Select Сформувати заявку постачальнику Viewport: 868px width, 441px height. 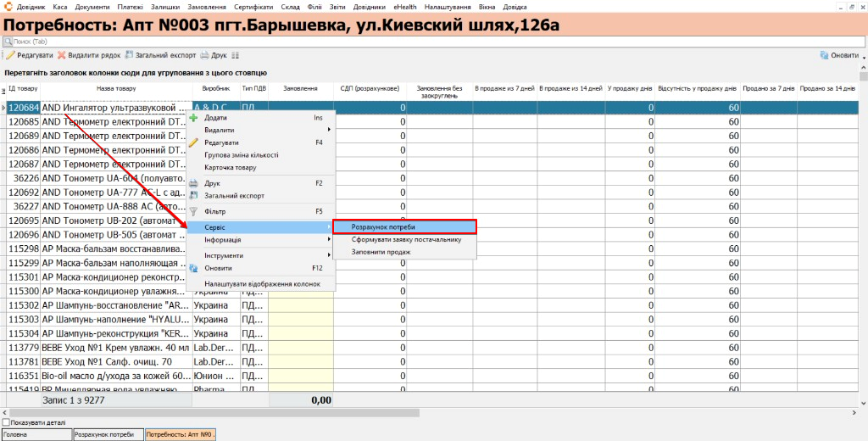click(x=404, y=239)
